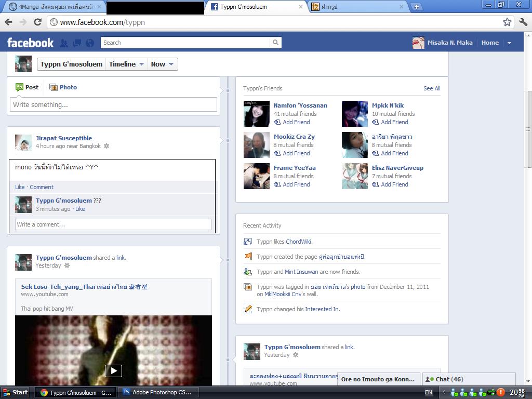The image size is (532, 399).
Task: Click friends icon next to Mint Insuwan activity
Action: [x=248, y=272]
